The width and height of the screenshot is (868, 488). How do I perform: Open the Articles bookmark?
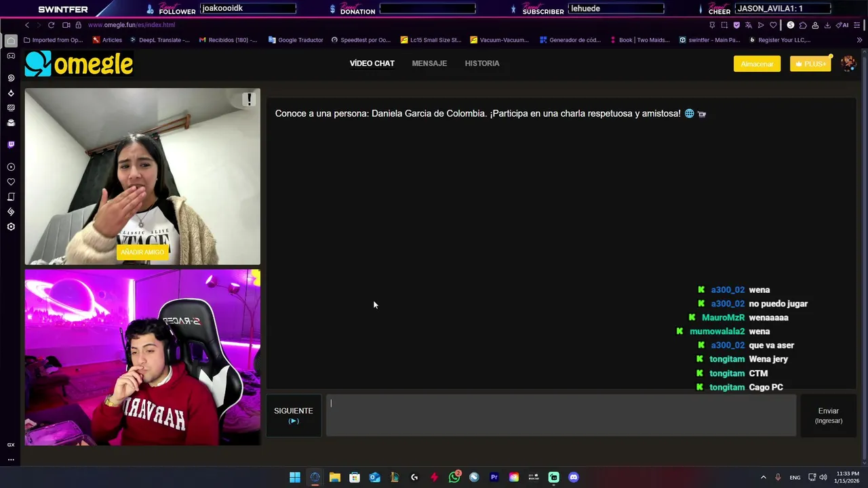pos(107,40)
